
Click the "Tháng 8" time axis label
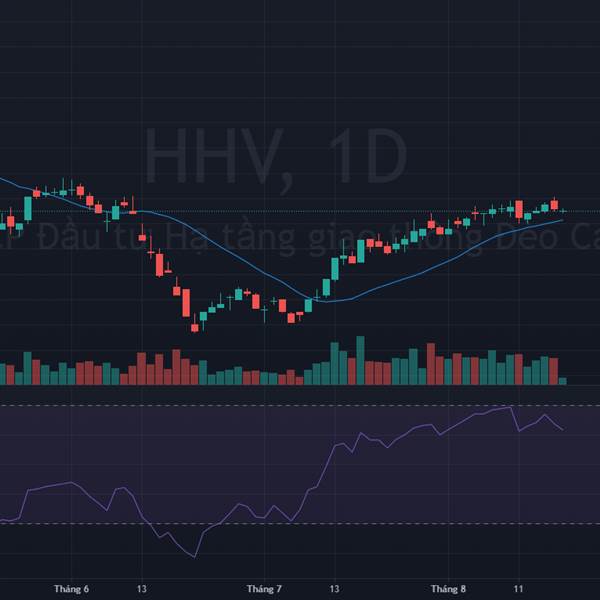pyautogui.click(x=448, y=589)
